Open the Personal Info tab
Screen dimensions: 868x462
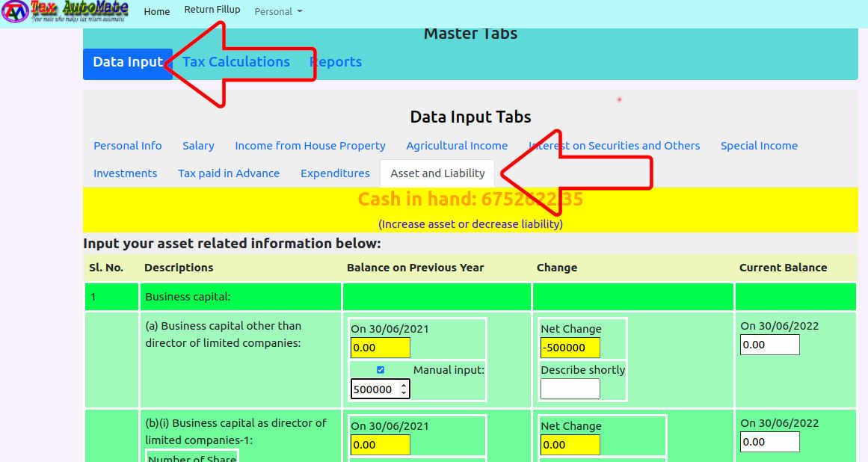pos(128,146)
